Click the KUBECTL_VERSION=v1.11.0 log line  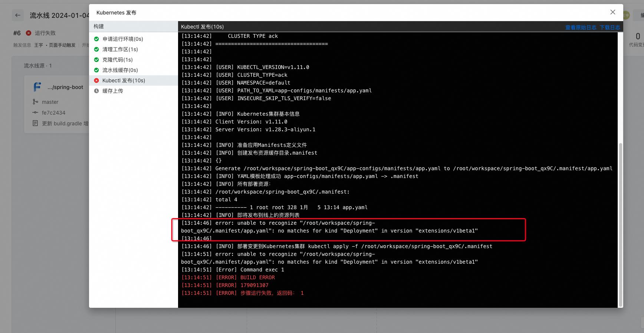click(245, 67)
